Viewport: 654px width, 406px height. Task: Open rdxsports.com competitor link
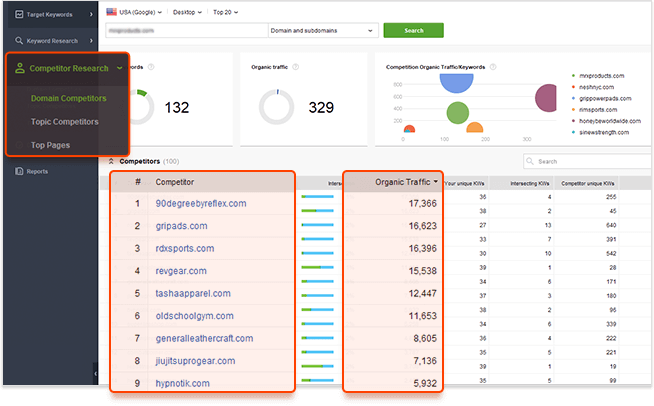185,248
